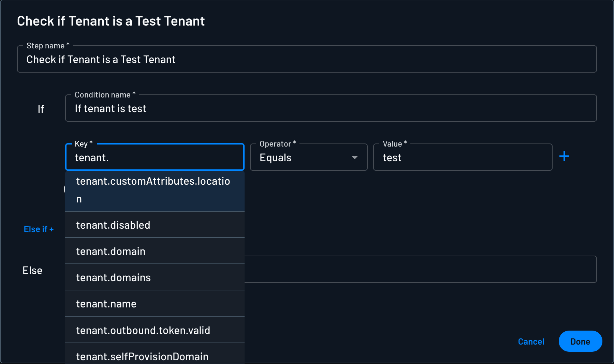Click the Step name input field
The width and height of the screenshot is (614, 364).
pyautogui.click(x=307, y=59)
